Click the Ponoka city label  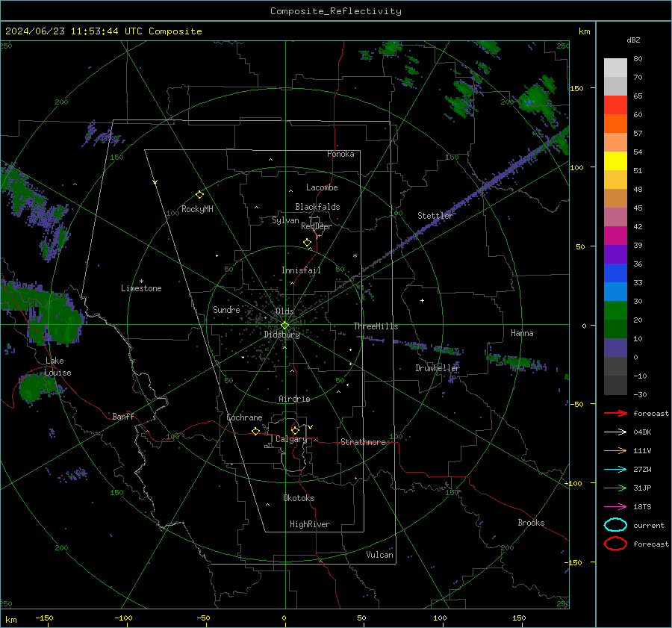tap(340, 154)
